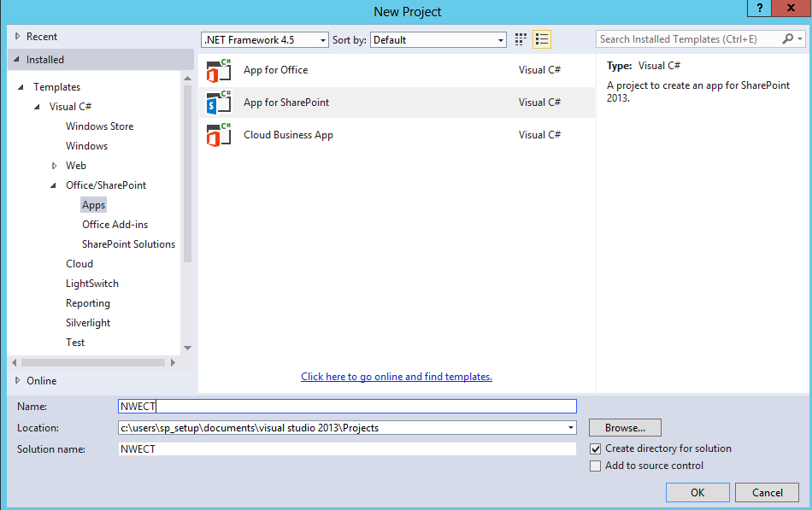Screen dimensions: 812x510
Task: Select the Silverlight category
Action: 88,323
